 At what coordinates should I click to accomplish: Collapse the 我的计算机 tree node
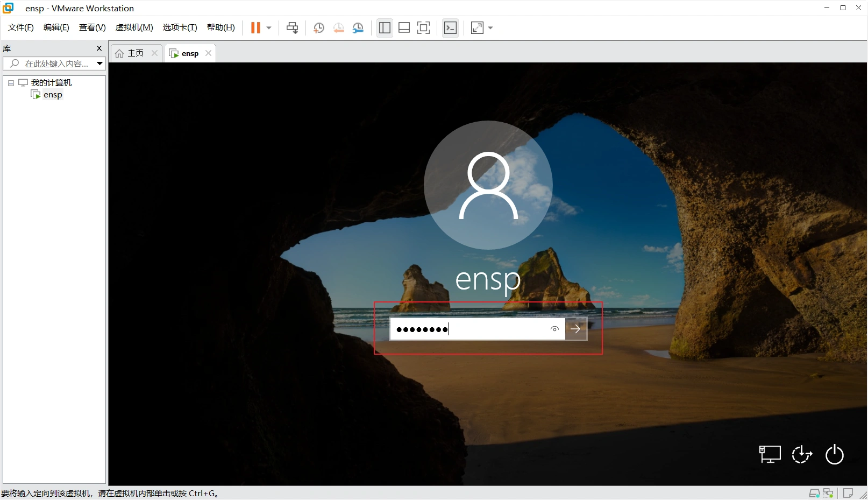point(11,82)
